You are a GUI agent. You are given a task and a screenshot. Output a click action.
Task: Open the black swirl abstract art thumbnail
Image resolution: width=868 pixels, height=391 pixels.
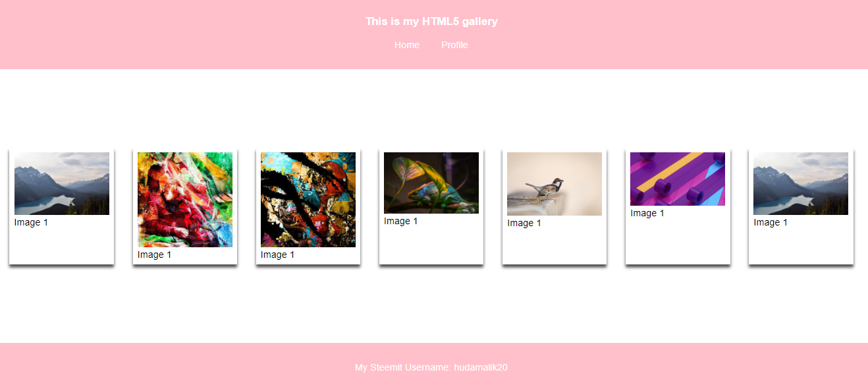click(x=308, y=200)
